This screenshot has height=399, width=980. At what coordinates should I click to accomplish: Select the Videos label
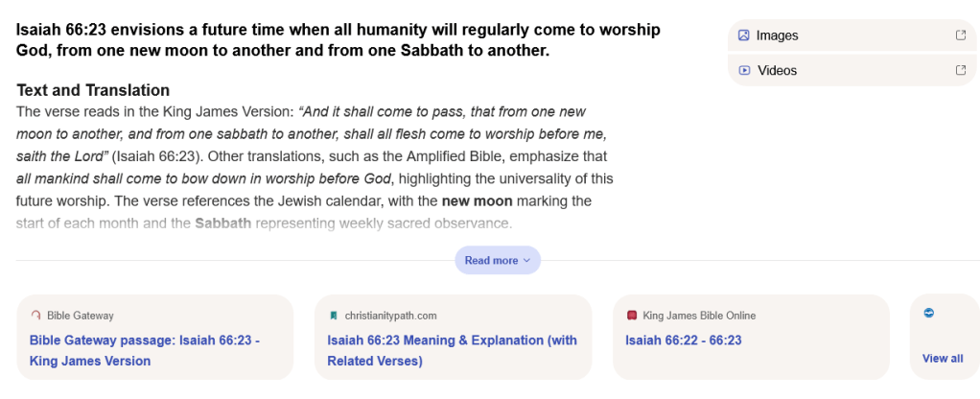tap(777, 70)
